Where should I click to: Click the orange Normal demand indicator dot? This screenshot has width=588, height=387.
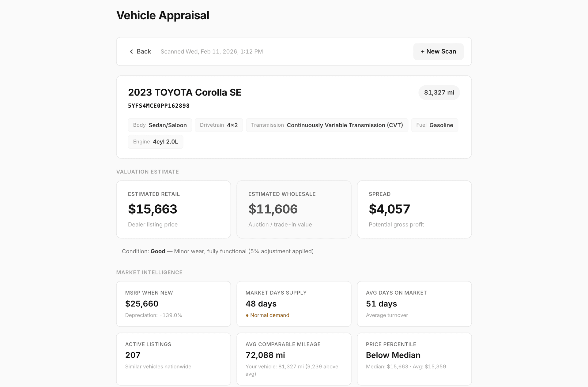[247, 315]
